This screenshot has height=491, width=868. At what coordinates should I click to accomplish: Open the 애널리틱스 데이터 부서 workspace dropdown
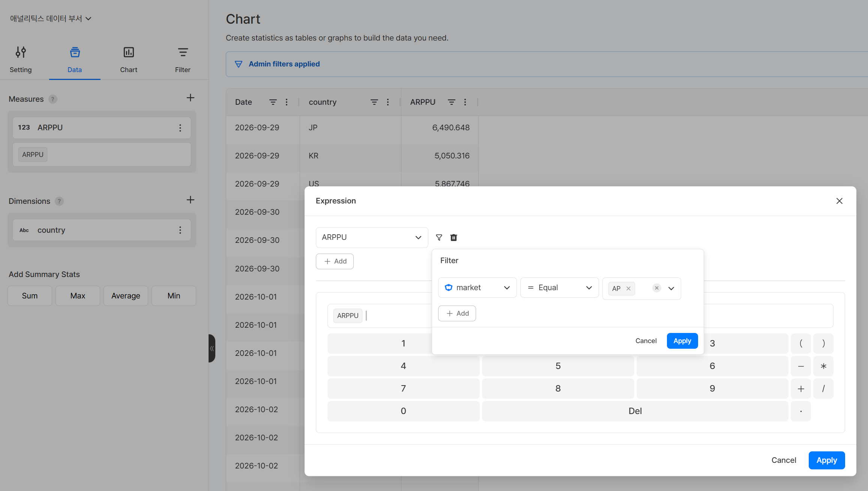51,18
